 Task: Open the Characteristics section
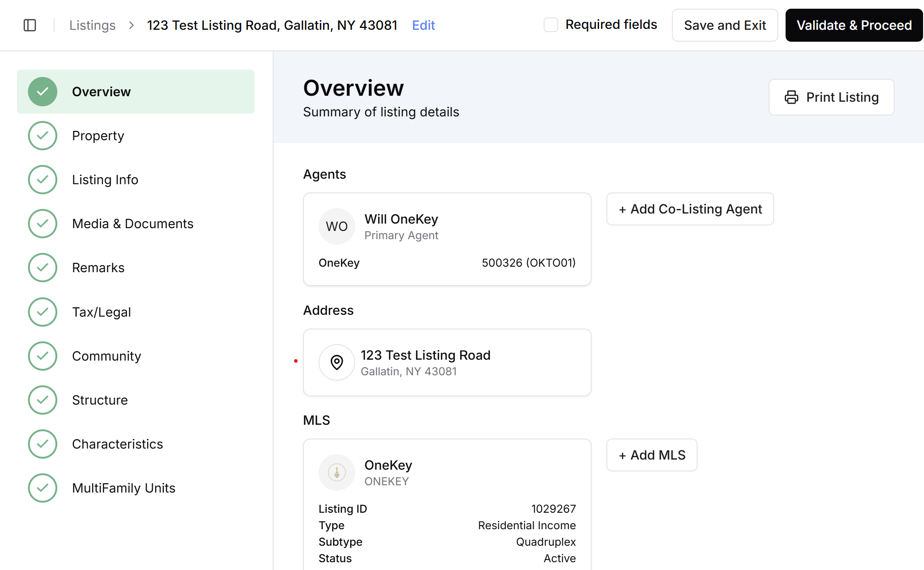(x=136, y=444)
